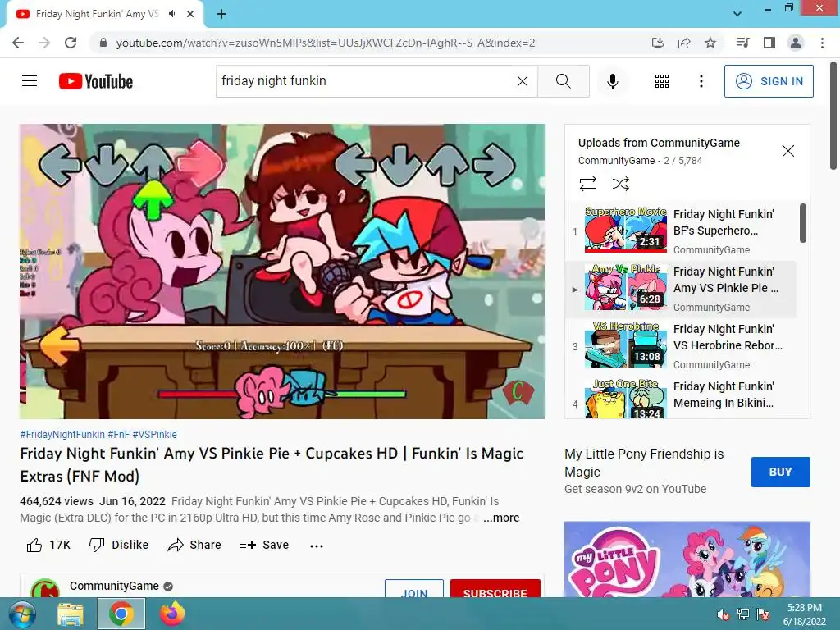Image resolution: width=840 pixels, height=630 pixels.
Task: Open VS Herobrine Reborn thumbnail
Action: click(x=626, y=345)
